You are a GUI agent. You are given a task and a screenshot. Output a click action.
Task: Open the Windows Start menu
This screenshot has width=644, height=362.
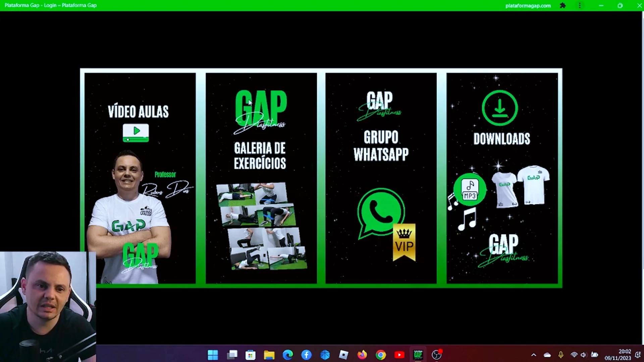213,355
